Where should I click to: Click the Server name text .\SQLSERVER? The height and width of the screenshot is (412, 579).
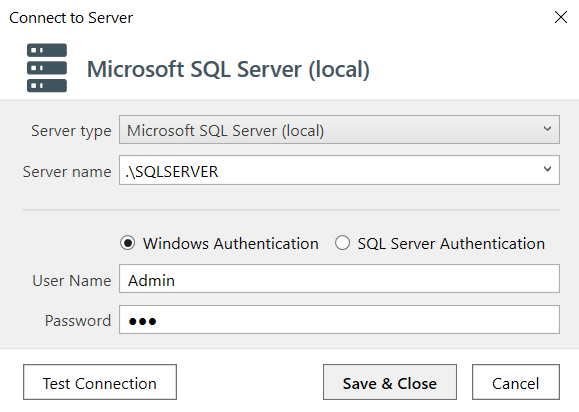click(172, 172)
